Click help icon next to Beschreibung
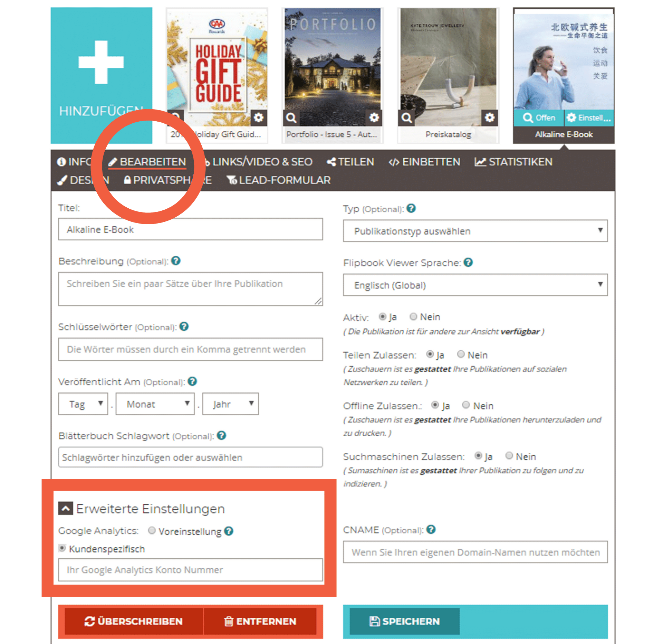Image resolution: width=663 pixels, height=644 pixels. (x=176, y=261)
